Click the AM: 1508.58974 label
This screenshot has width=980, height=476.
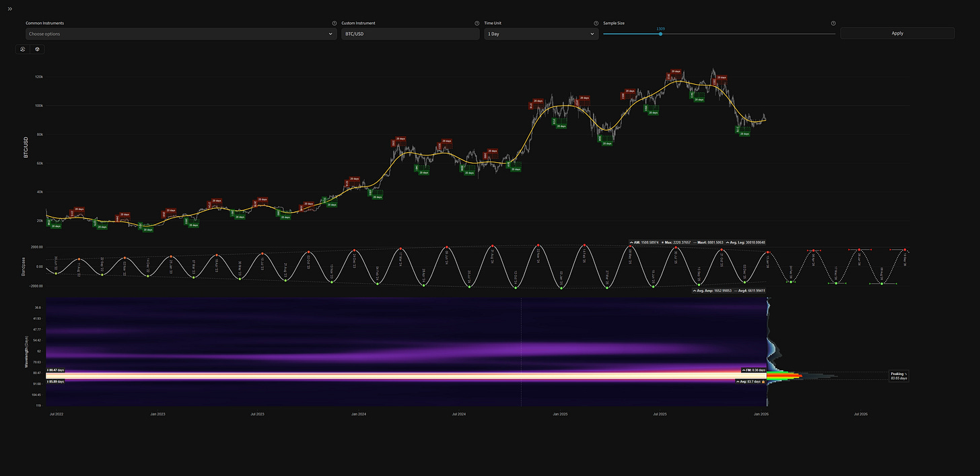pyautogui.click(x=644, y=242)
